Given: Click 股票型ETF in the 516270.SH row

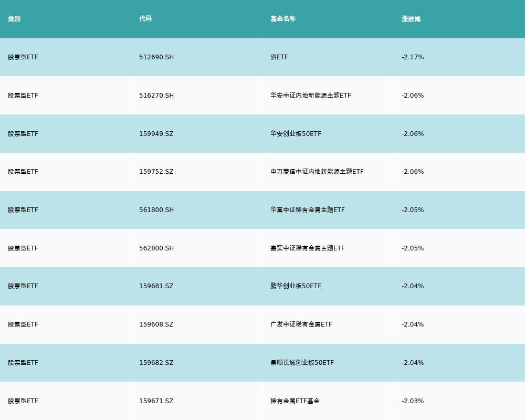Looking at the screenshot, I should (x=23, y=96).
